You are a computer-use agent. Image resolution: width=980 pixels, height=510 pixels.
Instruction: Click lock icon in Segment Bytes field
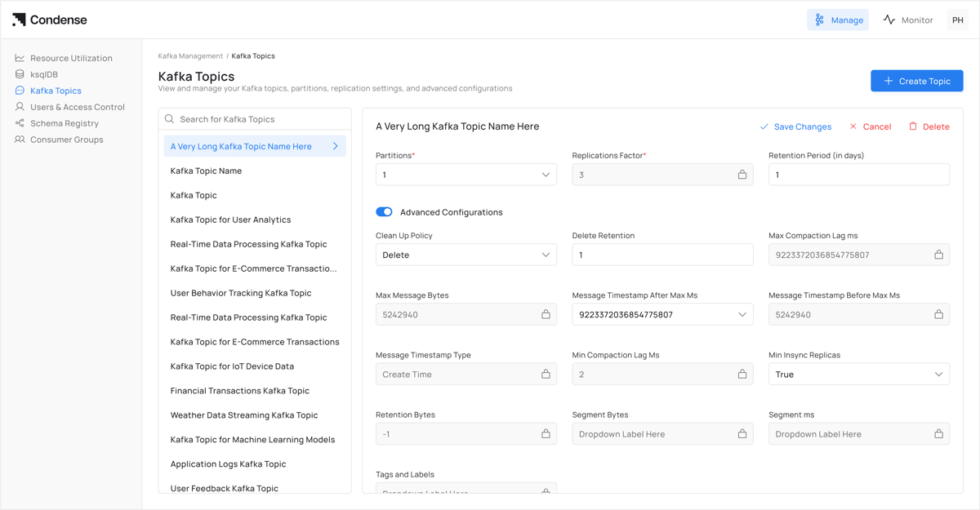(742, 433)
